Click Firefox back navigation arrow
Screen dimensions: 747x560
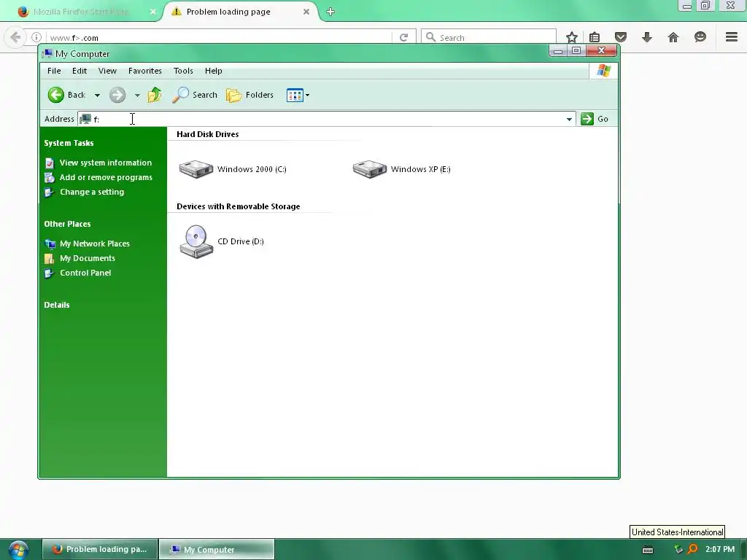click(15, 37)
